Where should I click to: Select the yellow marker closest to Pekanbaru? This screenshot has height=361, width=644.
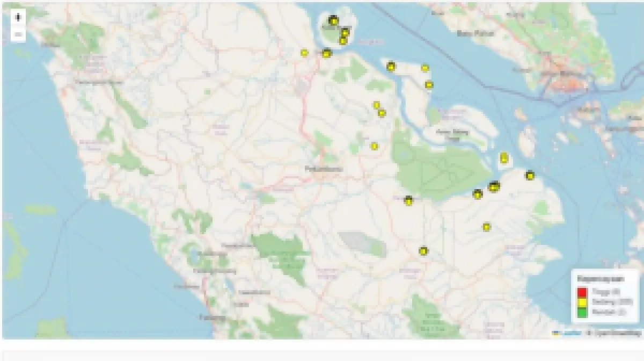[x=374, y=146]
